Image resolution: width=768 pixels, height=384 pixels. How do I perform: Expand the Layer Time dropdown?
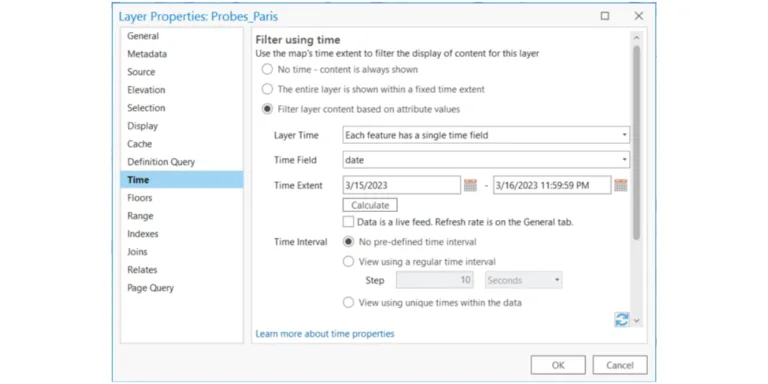[486, 135]
